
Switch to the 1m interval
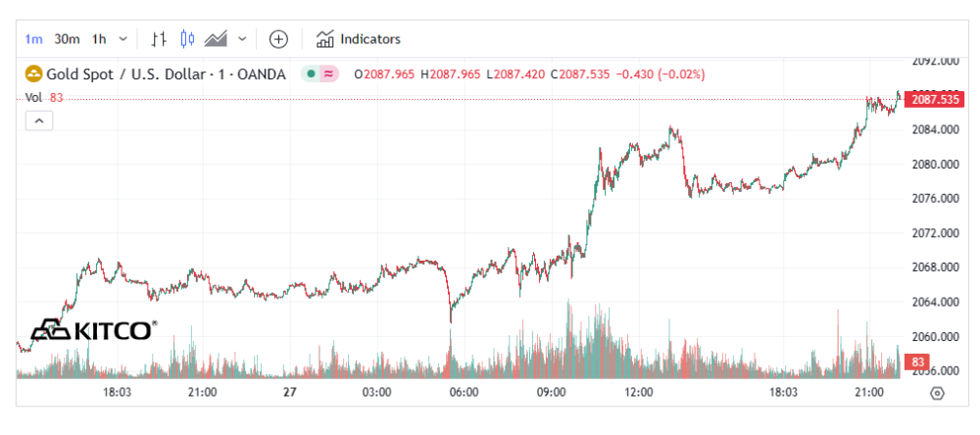(x=33, y=39)
